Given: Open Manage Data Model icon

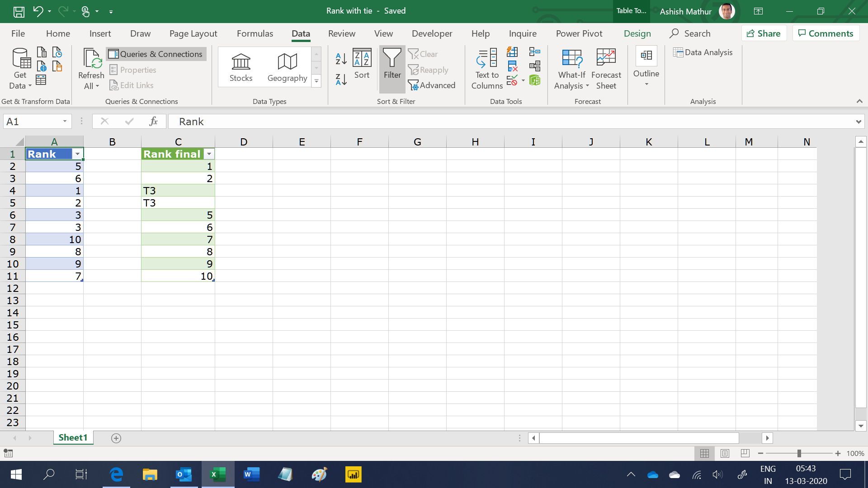Looking at the screenshot, I should (535, 80).
